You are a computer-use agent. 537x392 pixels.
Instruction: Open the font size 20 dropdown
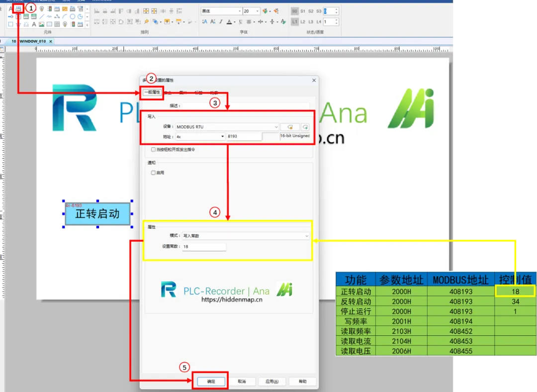(257, 11)
